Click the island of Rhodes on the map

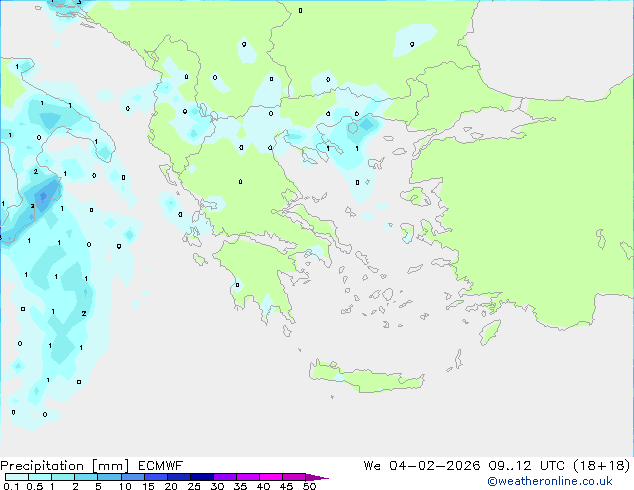(490, 332)
